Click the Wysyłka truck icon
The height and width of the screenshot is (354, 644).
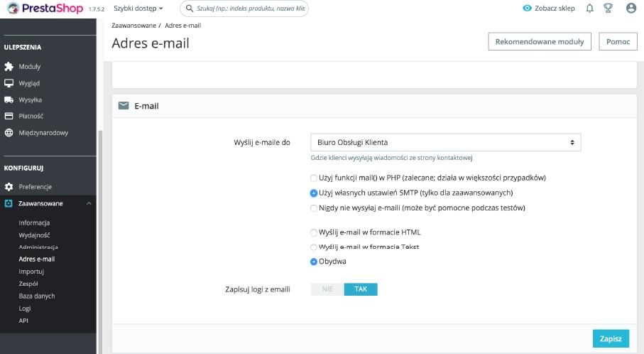[x=9, y=100]
